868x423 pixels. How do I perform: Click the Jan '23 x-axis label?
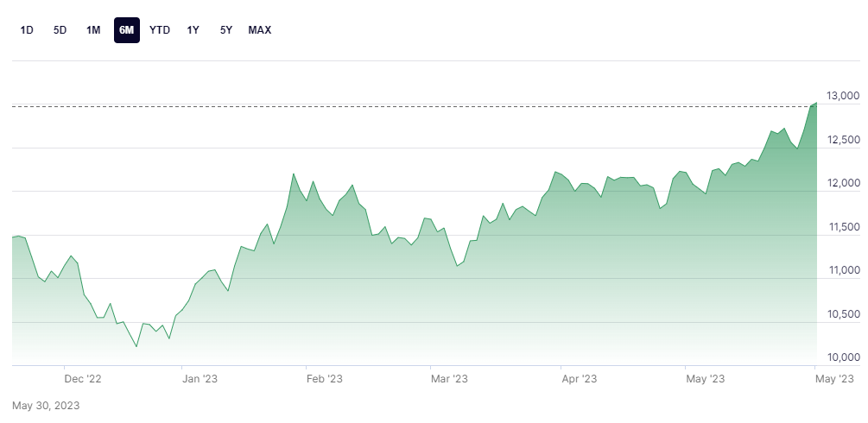pyautogui.click(x=200, y=378)
